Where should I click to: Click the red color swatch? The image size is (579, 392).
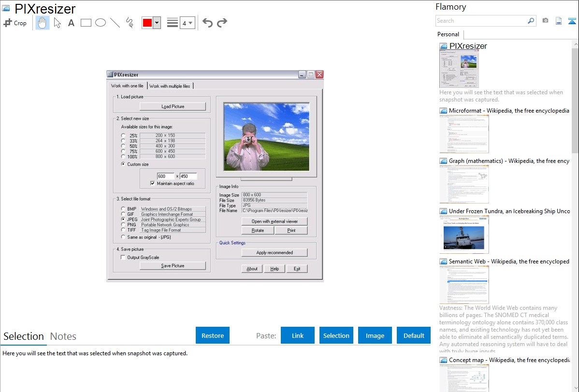coord(147,23)
